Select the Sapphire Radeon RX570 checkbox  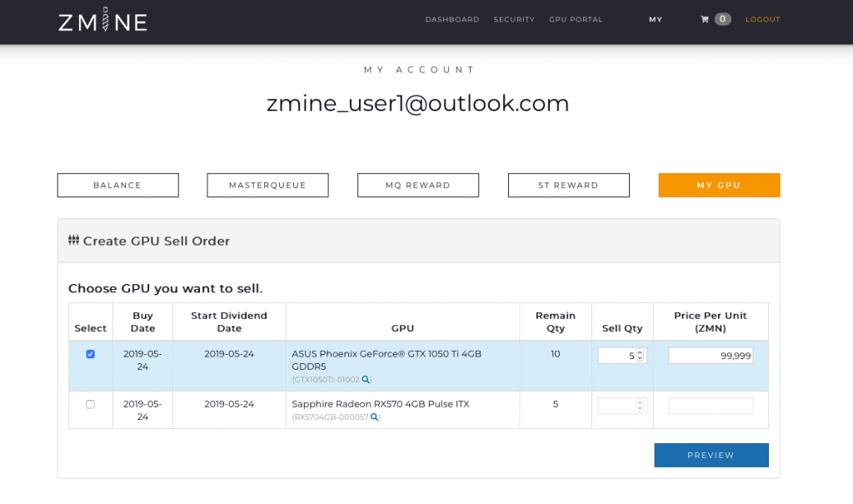tap(90, 406)
